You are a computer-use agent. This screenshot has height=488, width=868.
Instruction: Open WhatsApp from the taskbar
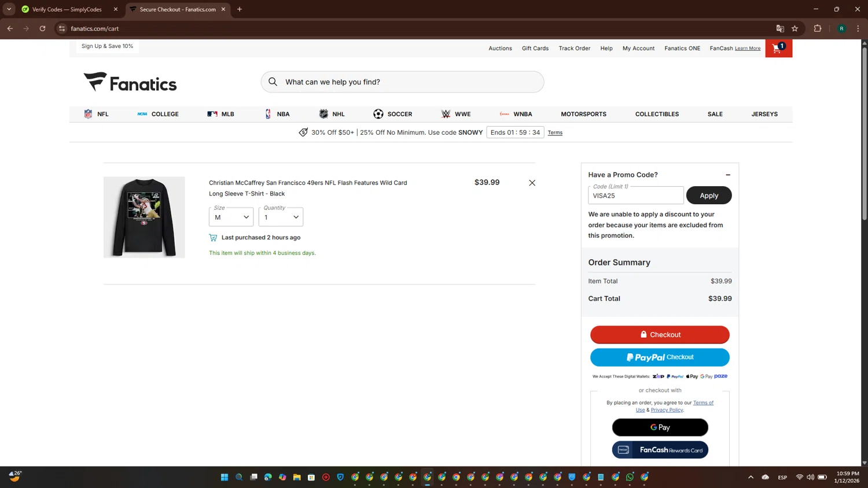click(630, 477)
